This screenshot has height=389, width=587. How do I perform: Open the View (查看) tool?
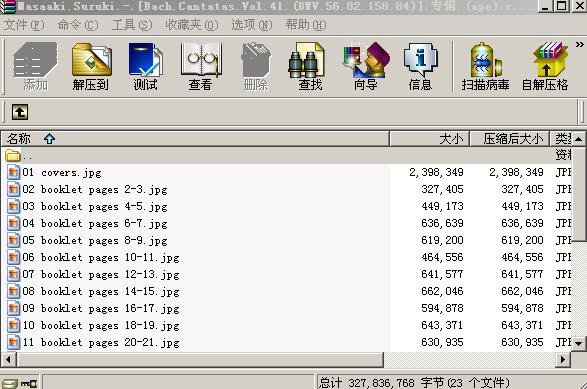click(x=200, y=66)
